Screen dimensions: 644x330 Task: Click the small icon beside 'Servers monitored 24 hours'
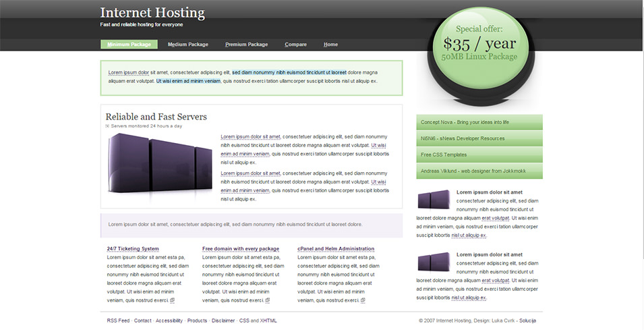[107, 126]
